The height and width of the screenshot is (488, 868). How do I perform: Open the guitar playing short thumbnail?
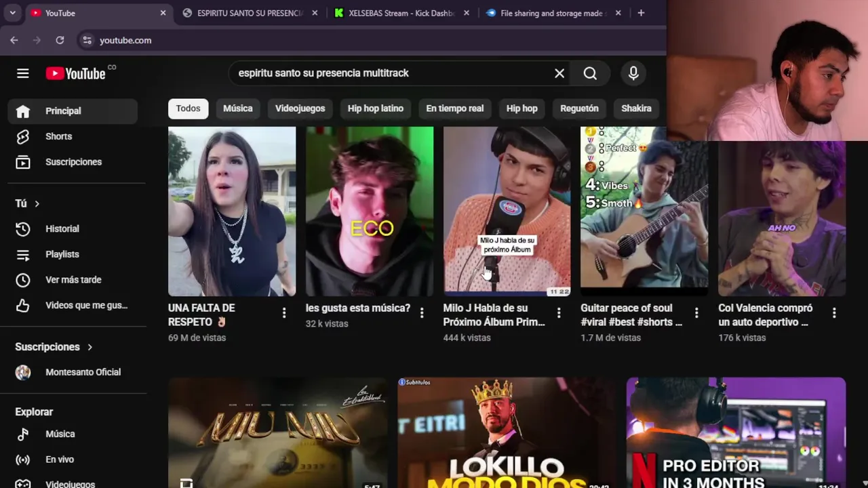[x=644, y=211]
